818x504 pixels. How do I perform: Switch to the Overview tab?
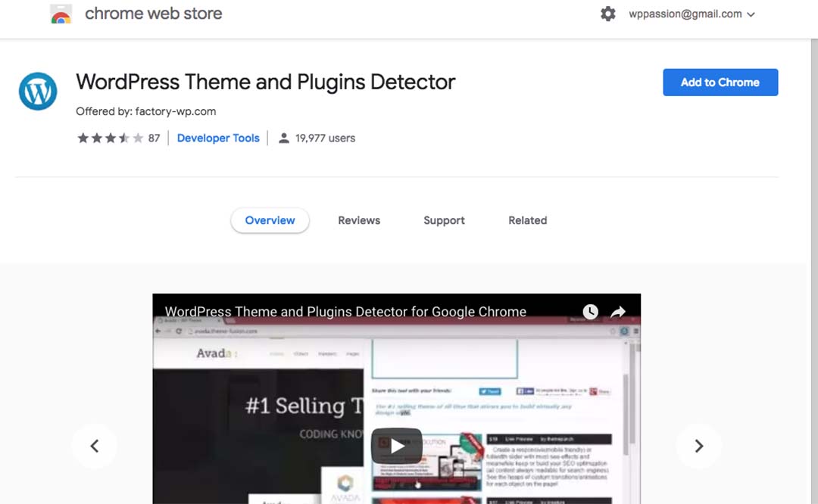click(270, 220)
